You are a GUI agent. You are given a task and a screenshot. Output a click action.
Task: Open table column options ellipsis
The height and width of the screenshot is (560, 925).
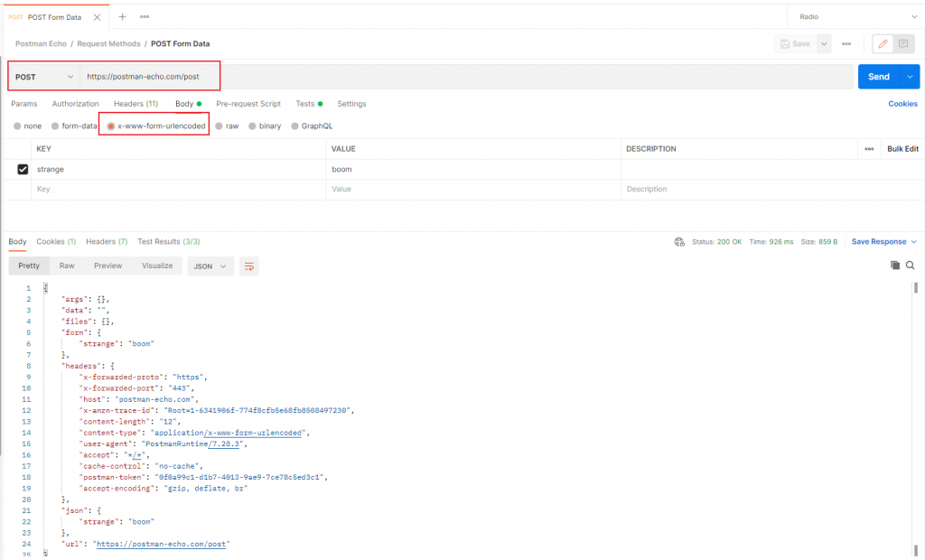pos(869,149)
